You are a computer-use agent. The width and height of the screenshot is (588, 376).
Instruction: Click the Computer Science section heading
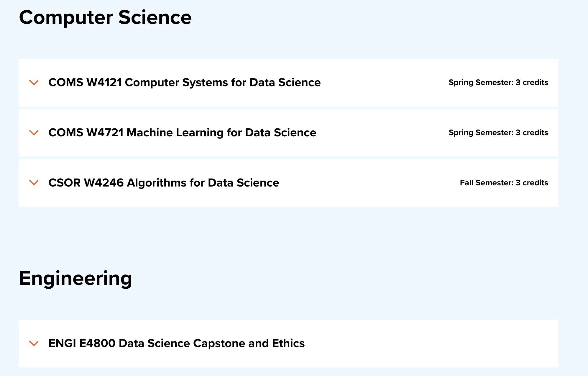click(x=105, y=17)
